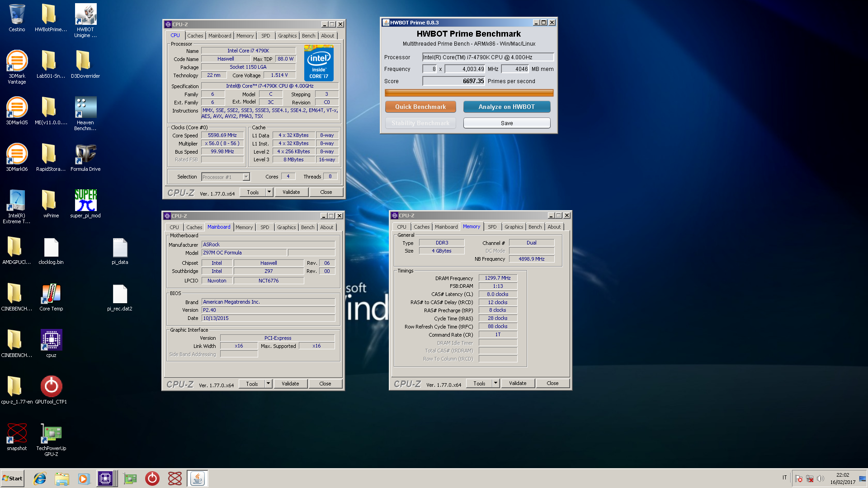Open the SPD tab in top CPU-Z window
The image size is (868, 488).
tap(266, 36)
